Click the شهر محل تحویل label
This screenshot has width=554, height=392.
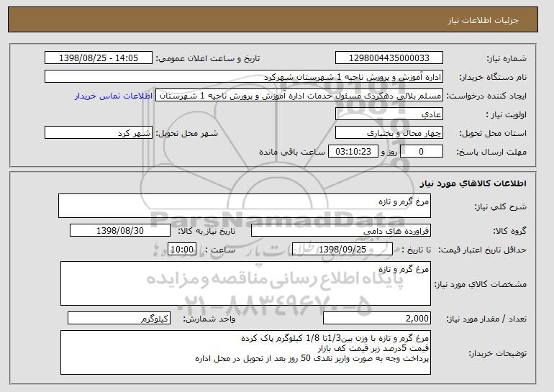(x=187, y=133)
